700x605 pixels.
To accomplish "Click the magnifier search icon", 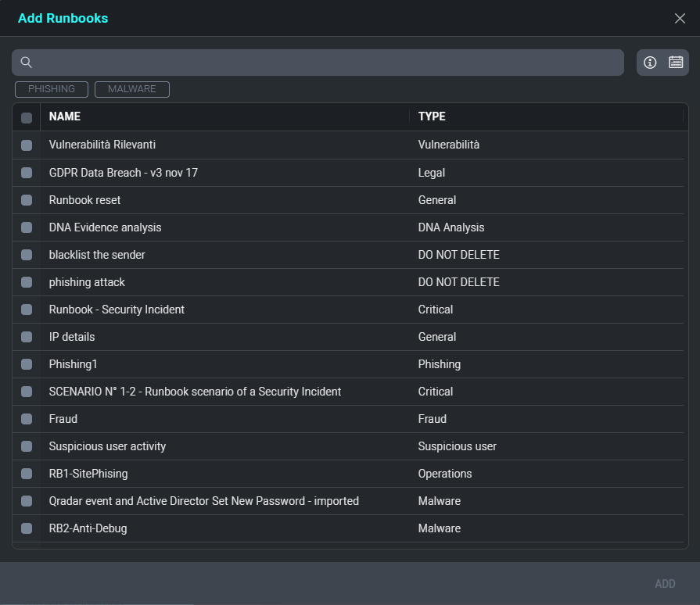I will (27, 63).
